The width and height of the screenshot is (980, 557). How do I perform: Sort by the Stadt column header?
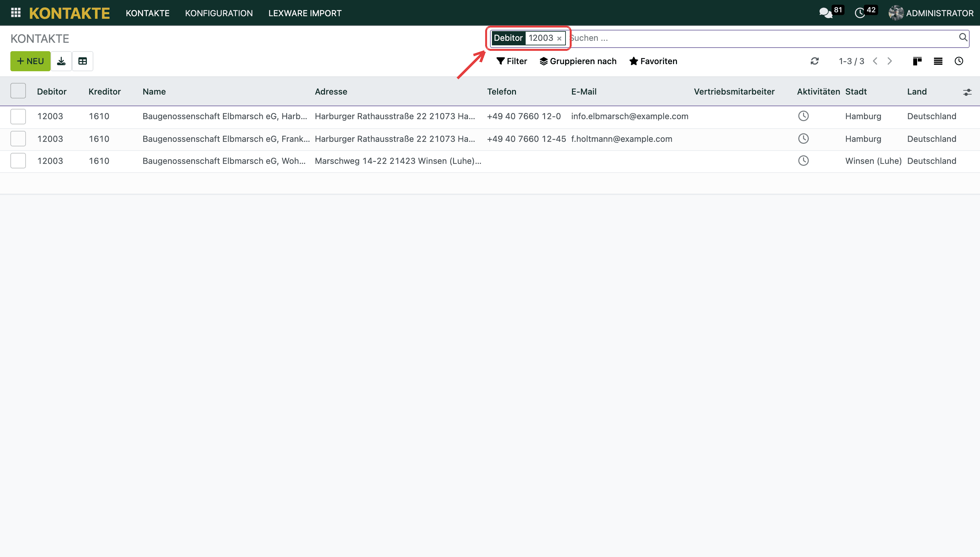[x=856, y=92]
